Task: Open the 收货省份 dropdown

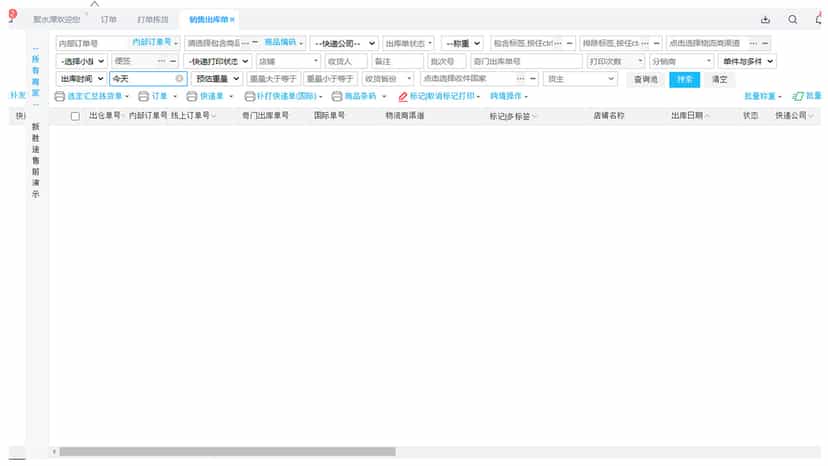Action: (x=388, y=79)
